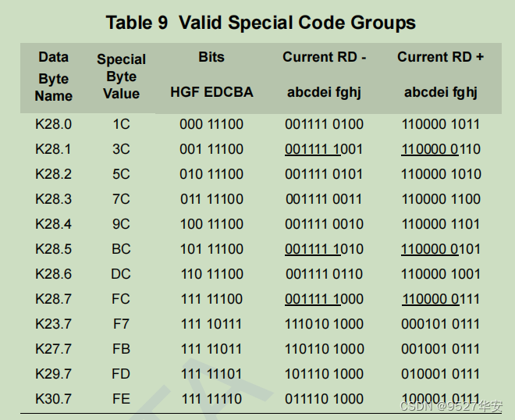Click the RD- code '110110 1000'

pyautogui.click(x=324, y=349)
